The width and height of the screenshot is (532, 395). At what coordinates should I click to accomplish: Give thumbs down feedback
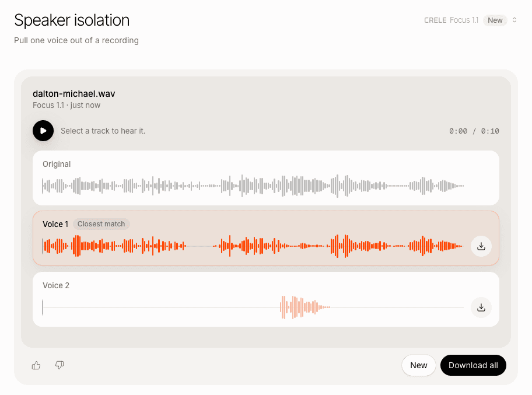click(60, 365)
